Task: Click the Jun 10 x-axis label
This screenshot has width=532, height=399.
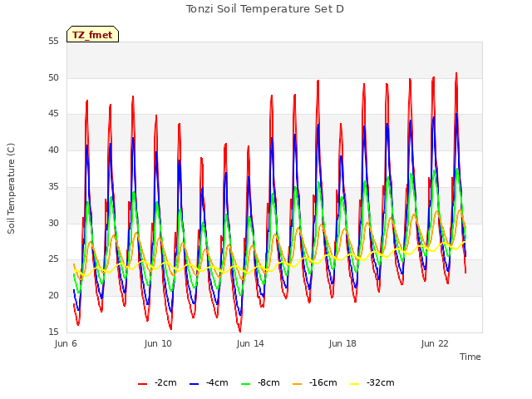Action: (x=158, y=343)
